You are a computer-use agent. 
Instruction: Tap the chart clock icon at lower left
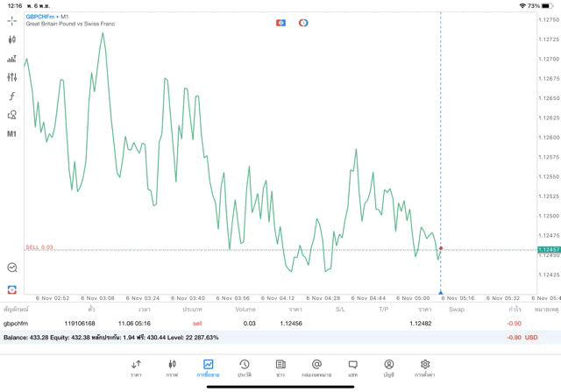12,267
